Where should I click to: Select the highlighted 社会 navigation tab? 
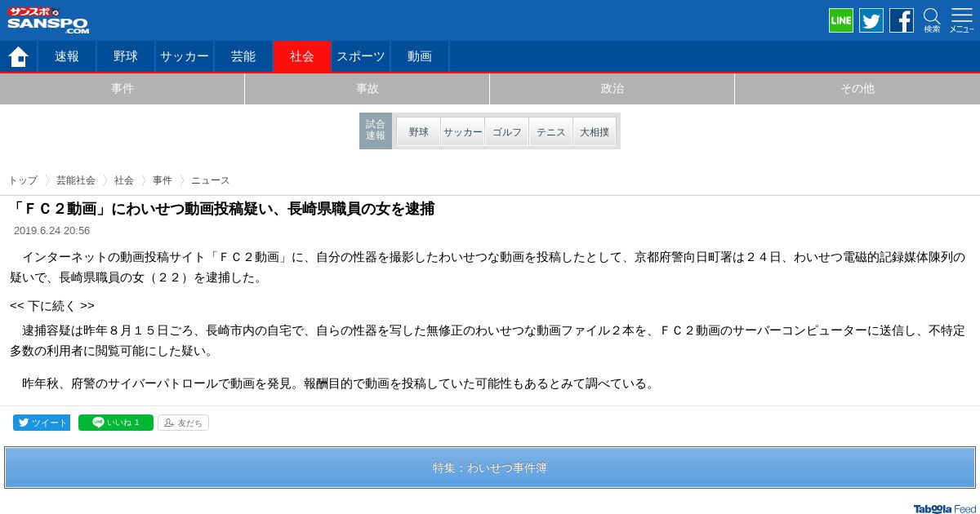(302, 56)
